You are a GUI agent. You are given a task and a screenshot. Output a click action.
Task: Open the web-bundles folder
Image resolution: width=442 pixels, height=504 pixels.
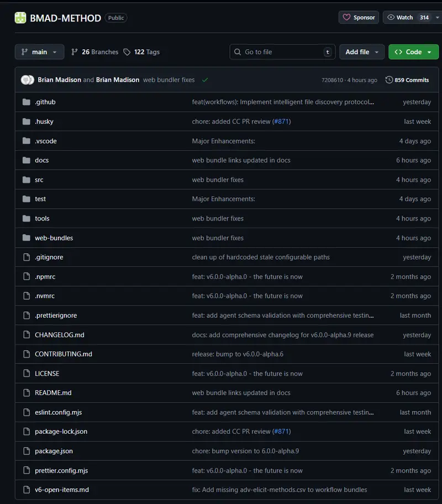(54, 238)
